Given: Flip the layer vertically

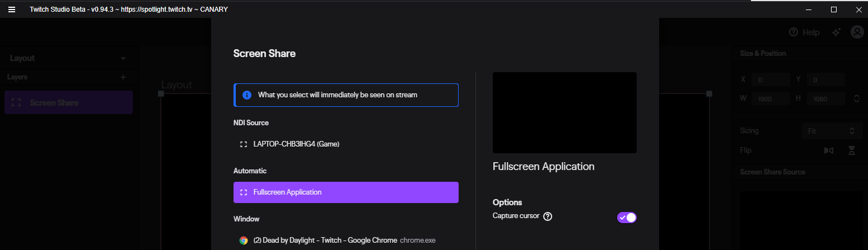Looking at the screenshot, I should pyautogui.click(x=852, y=150).
